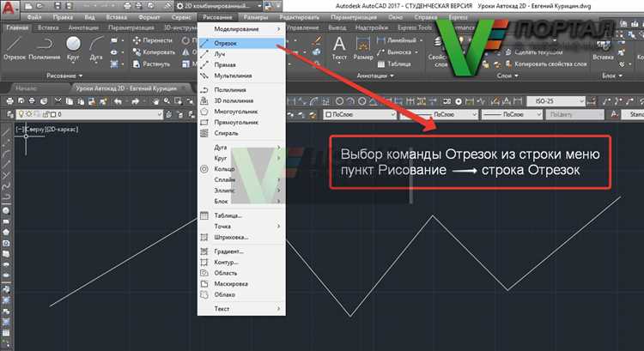Activate the Растянуть stretch command
Viewport: 644px width, 351px height.
[x=151, y=64]
